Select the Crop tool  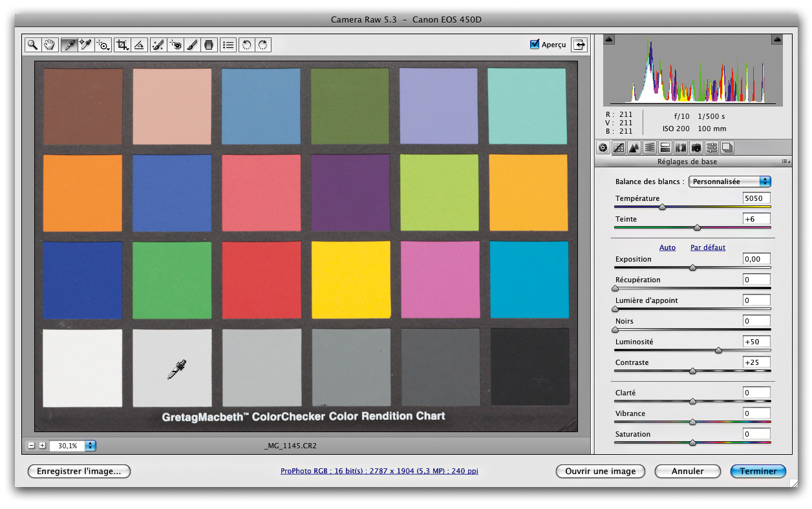tap(122, 45)
